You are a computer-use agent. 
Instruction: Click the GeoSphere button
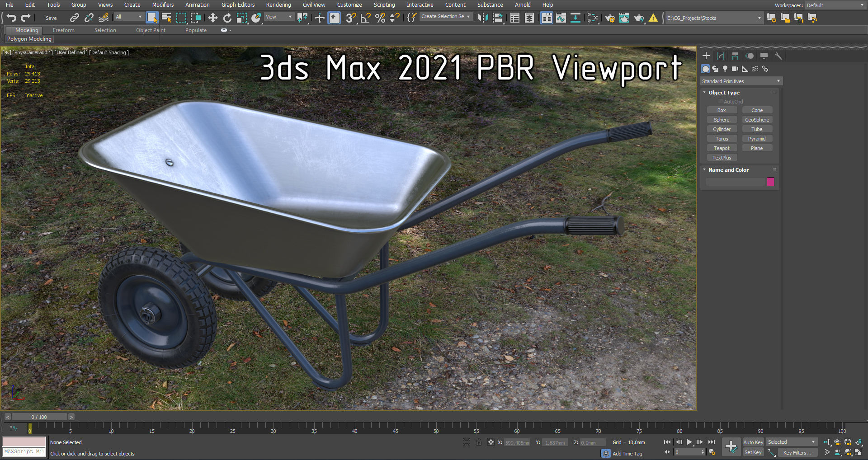coord(757,120)
